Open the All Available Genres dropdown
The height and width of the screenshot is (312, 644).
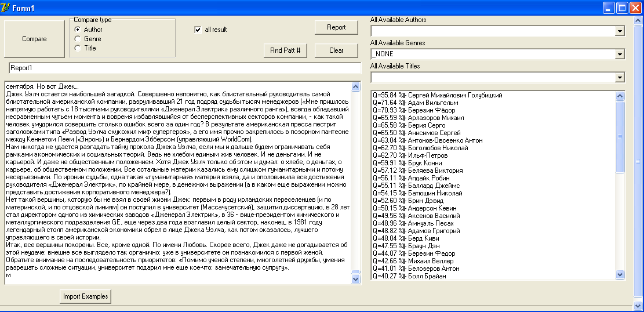[621, 55]
